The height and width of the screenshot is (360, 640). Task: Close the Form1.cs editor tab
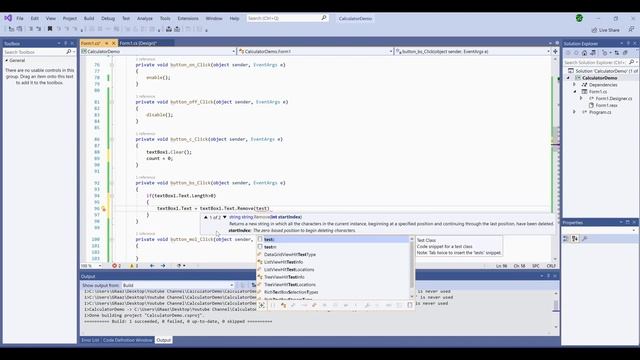[113, 43]
